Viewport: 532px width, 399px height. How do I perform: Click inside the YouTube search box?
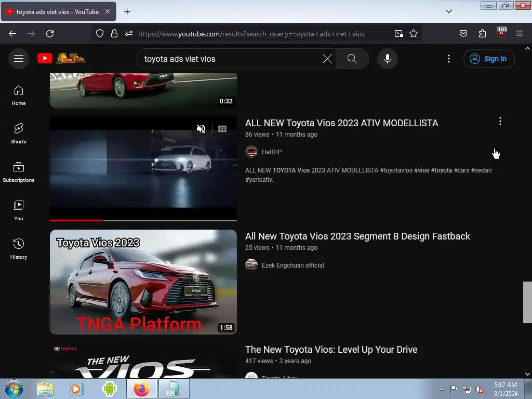(231, 59)
